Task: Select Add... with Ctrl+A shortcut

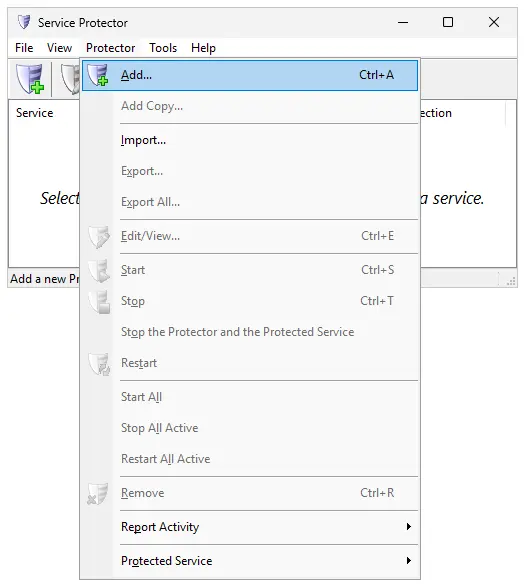Action: pyautogui.click(x=250, y=75)
